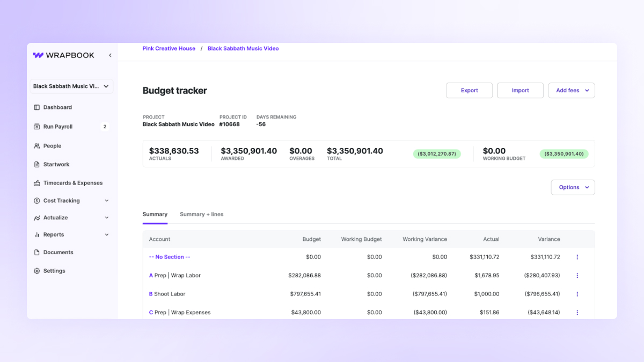The height and width of the screenshot is (362, 644).
Task: Follow the Pink Creative House breadcrumb link
Action: pos(169,48)
